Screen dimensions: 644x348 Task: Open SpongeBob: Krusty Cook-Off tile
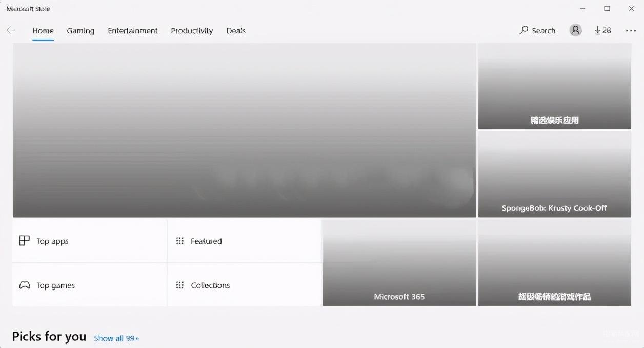(x=554, y=174)
